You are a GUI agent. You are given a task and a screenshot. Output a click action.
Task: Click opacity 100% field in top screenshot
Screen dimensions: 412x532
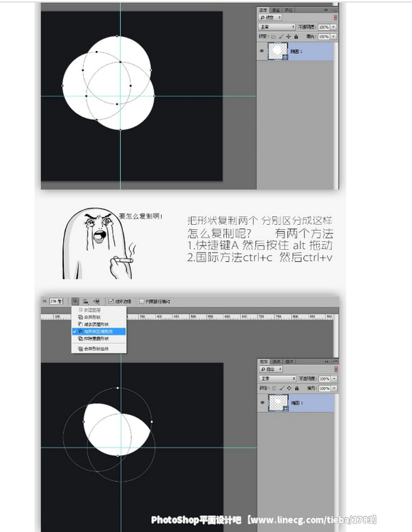click(324, 27)
